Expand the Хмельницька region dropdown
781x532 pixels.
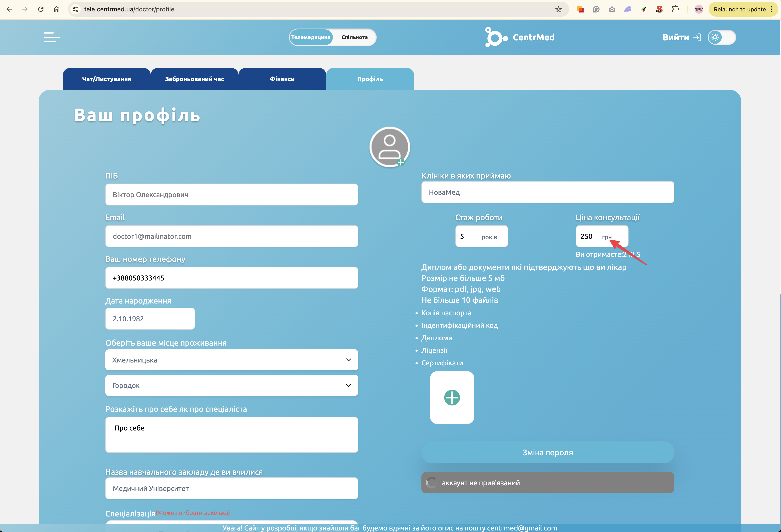point(231,360)
